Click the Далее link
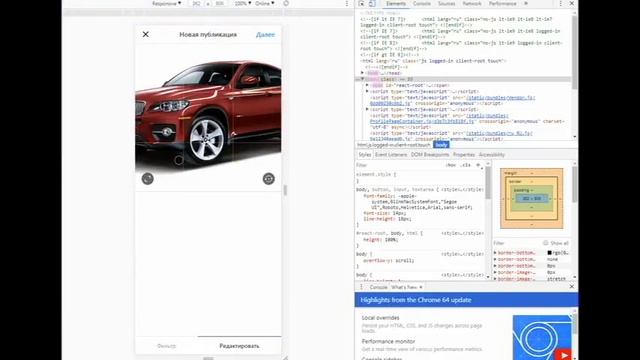 265,35
